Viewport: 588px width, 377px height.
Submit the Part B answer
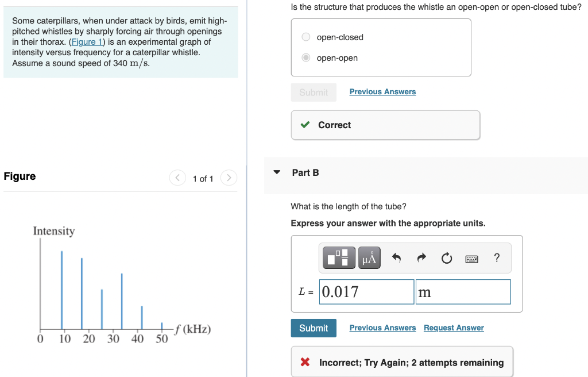pyautogui.click(x=314, y=328)
